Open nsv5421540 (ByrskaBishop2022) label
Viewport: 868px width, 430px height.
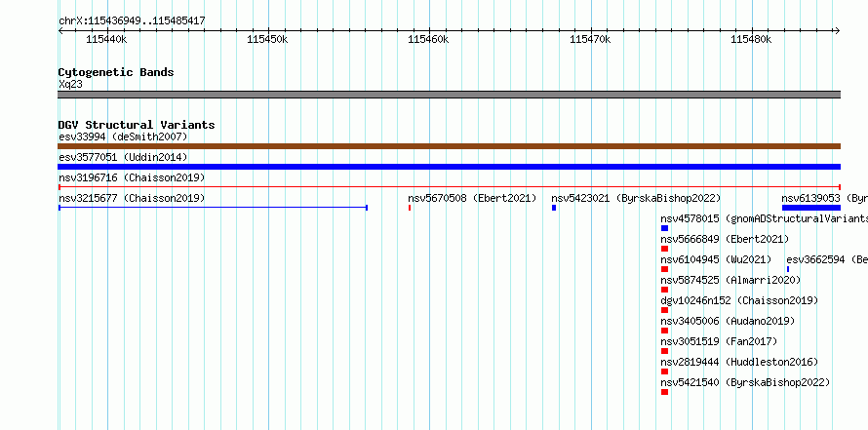pos(745,382)
